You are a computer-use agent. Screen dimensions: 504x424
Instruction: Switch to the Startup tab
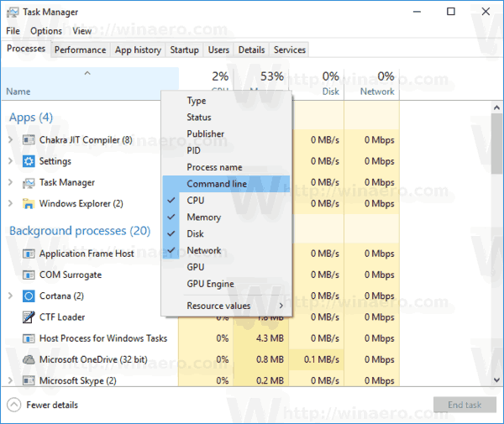(185, 50)
